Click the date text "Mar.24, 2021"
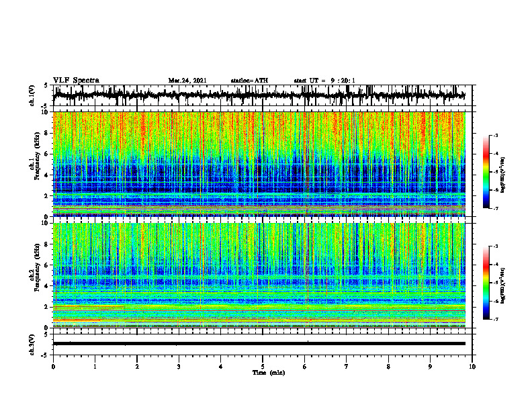Screen dimensions: 532x411 click(x=187, y=81)
